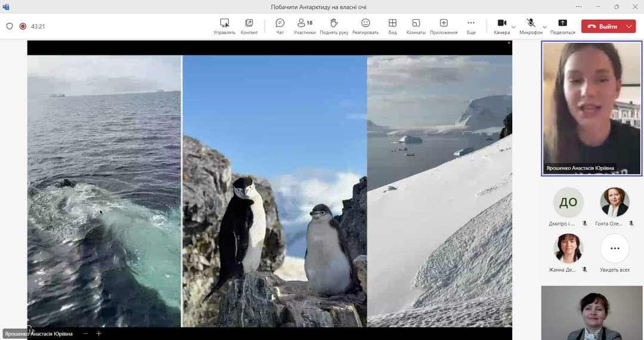This screenshot has width=644, height=340.
Task: Toggle the Камера on or off
Action: click(501, 26)
